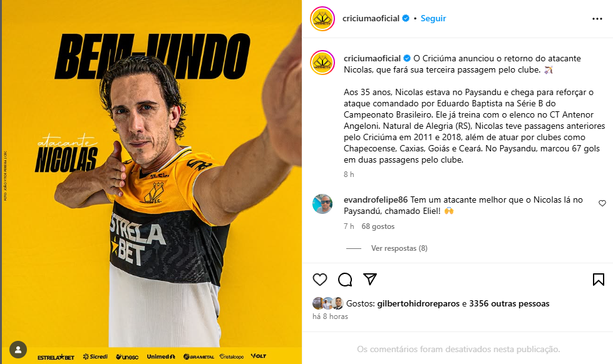
Task: Open evandrofelipe86 username link
Action: point(376,200)
